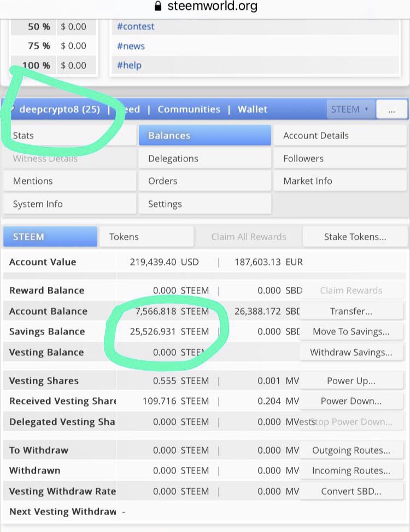Click the 26,388.172 SBD account balance

(267, 311)
